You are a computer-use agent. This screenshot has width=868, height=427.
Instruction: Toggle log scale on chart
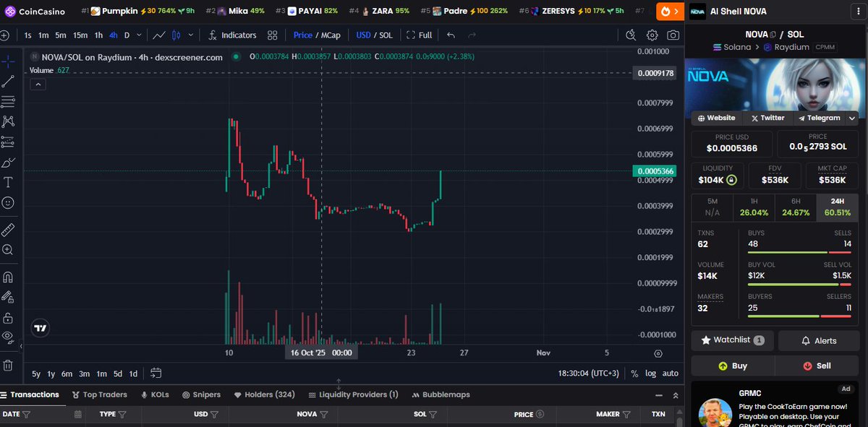point(651,374)
